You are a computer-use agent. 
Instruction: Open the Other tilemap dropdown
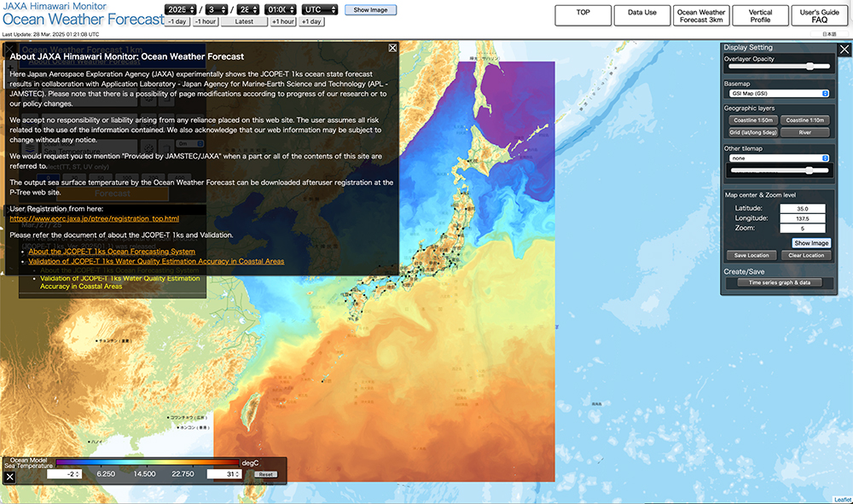click(x=779, y=159)
